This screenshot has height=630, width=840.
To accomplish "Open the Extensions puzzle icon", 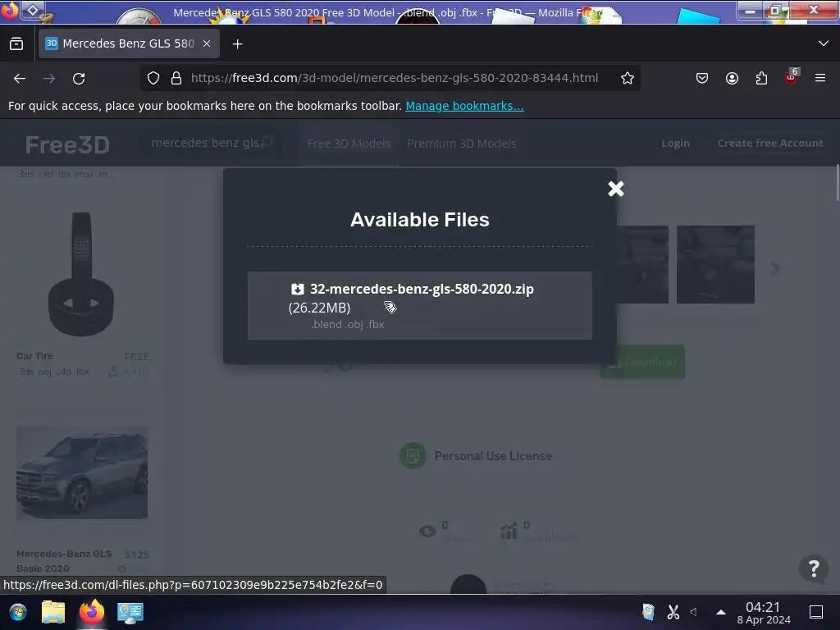I will 761,78.
